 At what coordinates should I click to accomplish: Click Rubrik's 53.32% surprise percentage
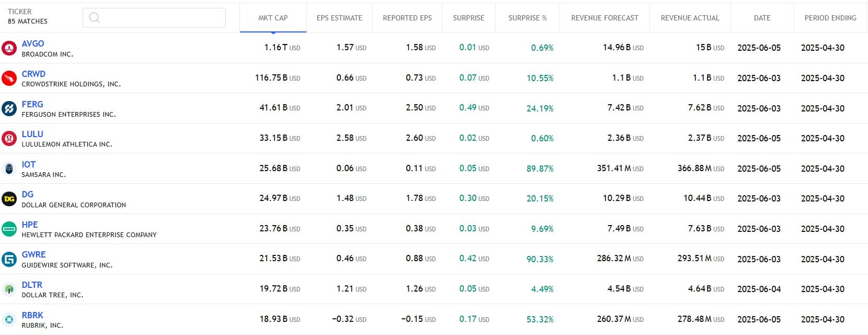[x=540, y=319]
